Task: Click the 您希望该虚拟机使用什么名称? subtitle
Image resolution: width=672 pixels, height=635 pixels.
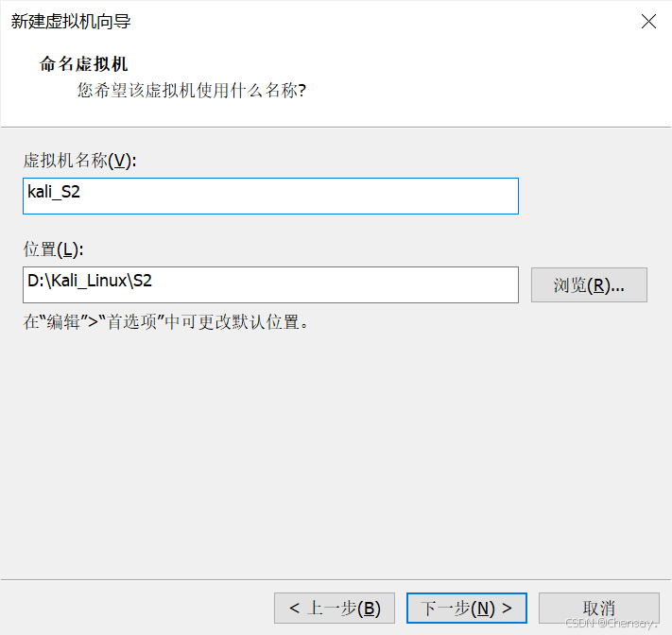Action: click(192, 91)
